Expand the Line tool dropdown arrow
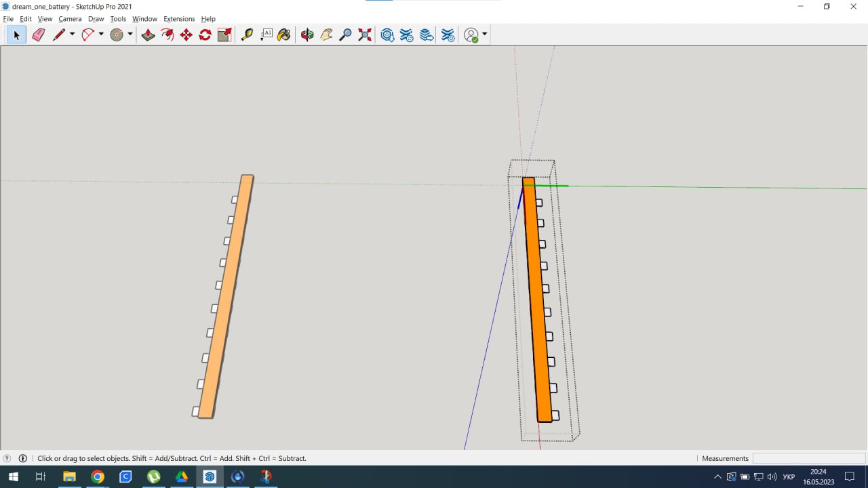 pos(72,35)
